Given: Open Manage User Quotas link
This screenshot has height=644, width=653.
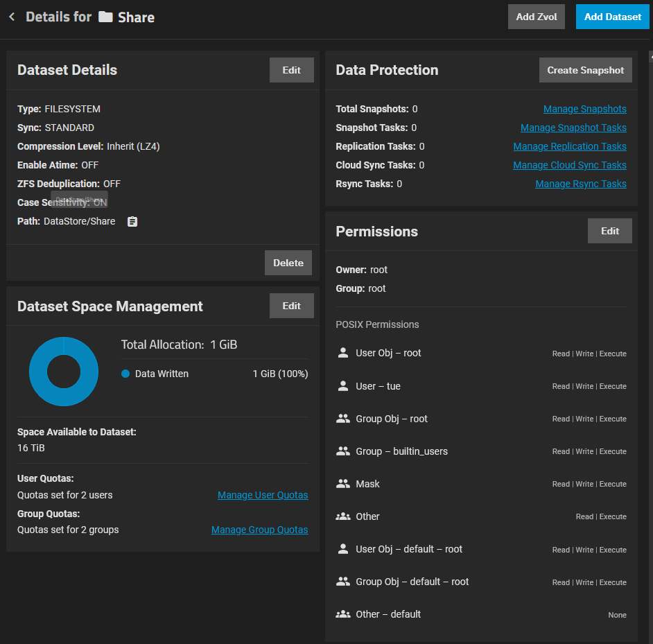Looking at the screenshot, I should (263, 495).
